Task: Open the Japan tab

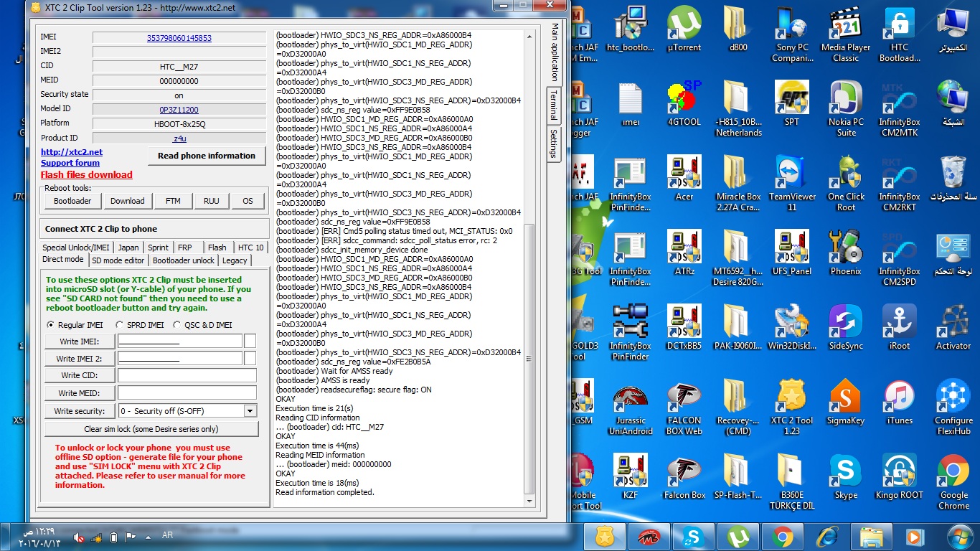Action: (x=128, y=248)
